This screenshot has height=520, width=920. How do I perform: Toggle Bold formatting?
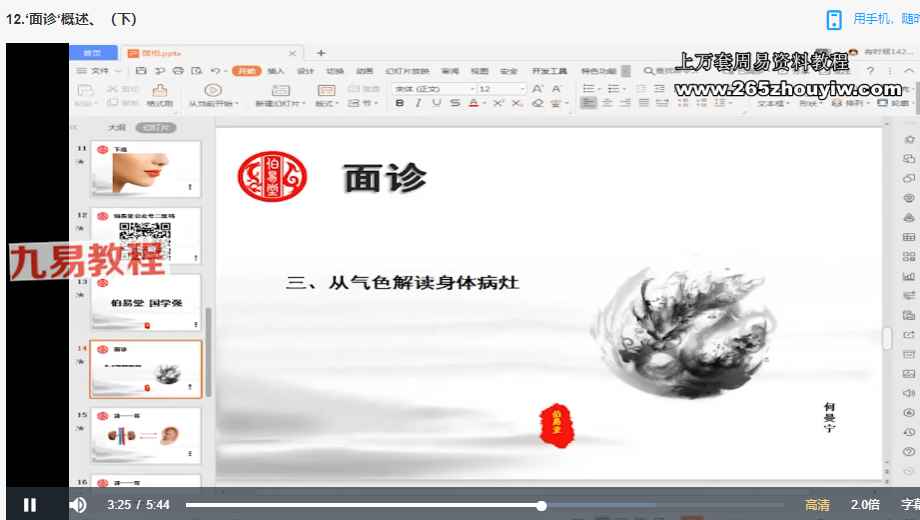tap(400, 103)
